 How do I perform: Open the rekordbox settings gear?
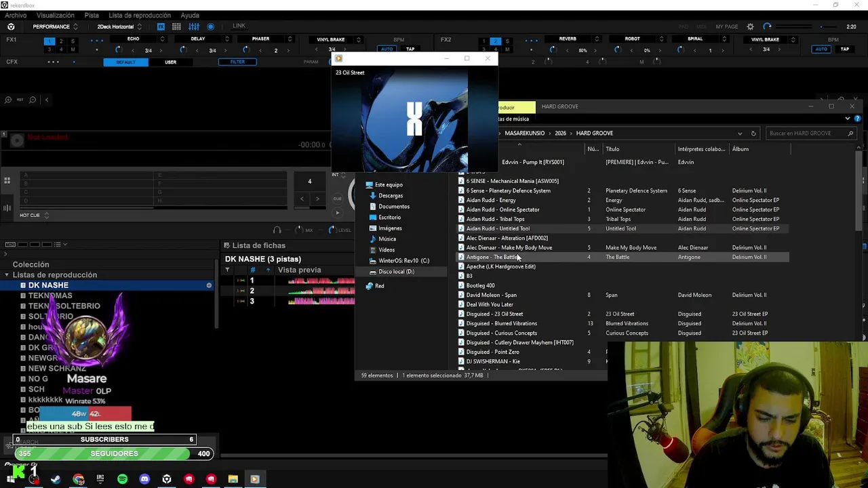[x=750, y=26]
